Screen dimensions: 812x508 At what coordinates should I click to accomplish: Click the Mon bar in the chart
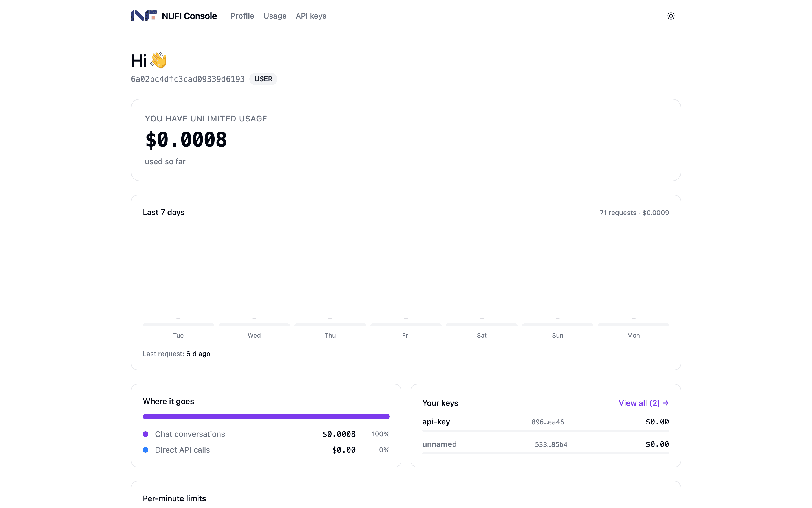634,325
